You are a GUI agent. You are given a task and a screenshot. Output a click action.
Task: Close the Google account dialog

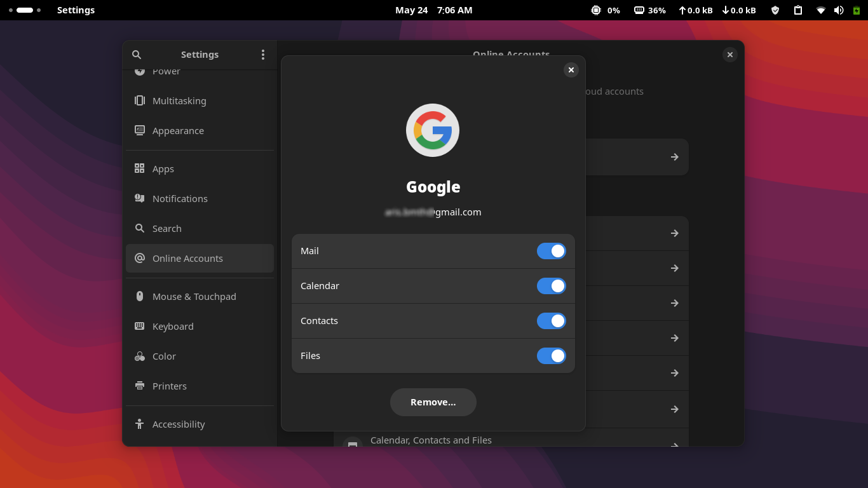[571, 70]
